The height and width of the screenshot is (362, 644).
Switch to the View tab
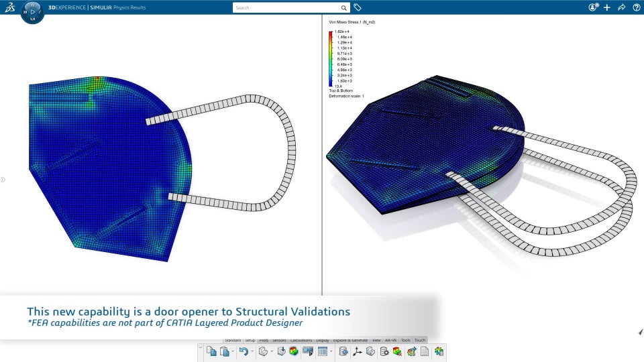376,341
